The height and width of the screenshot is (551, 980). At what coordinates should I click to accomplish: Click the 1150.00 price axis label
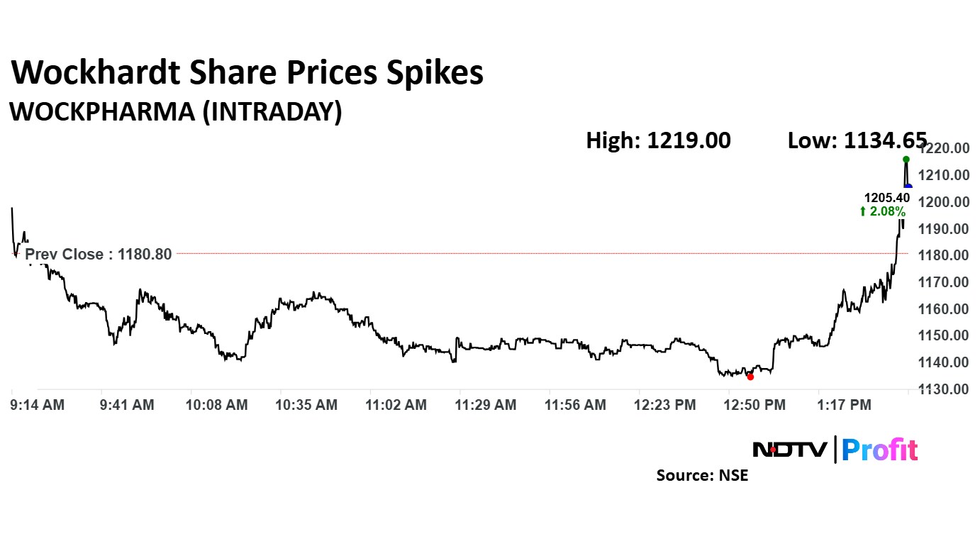[x=942, y=335]
